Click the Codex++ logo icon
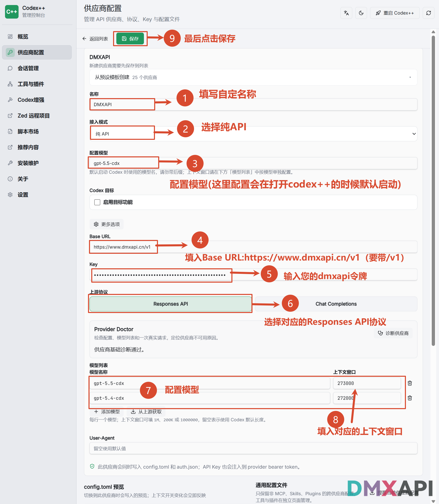Viewport: 439px width, 504px height. click(12, 12)
